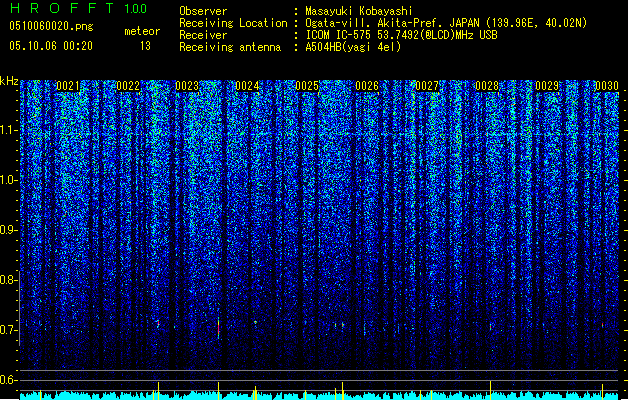Click the 0028 minute marker
Viewport: 629px width, 400px height.
(x=487, y=86)
